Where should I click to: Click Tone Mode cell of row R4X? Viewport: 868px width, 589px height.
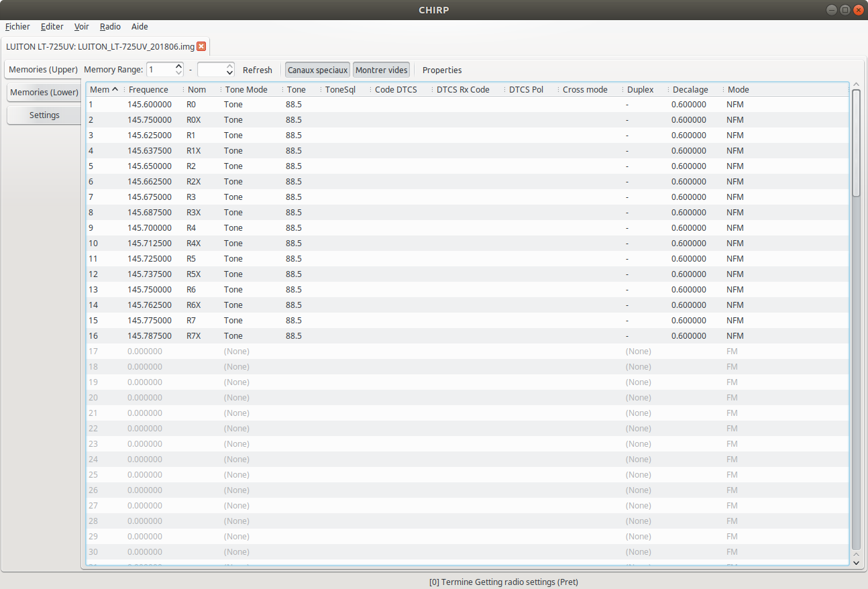(x=251, y=243)
